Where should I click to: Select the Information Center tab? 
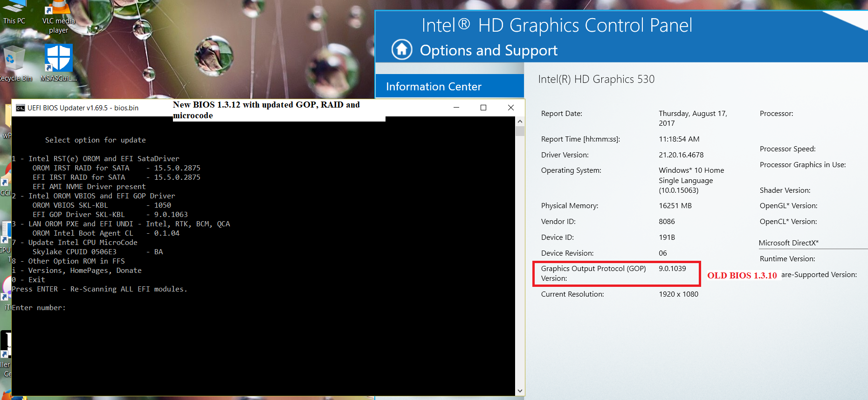[449, 86]
